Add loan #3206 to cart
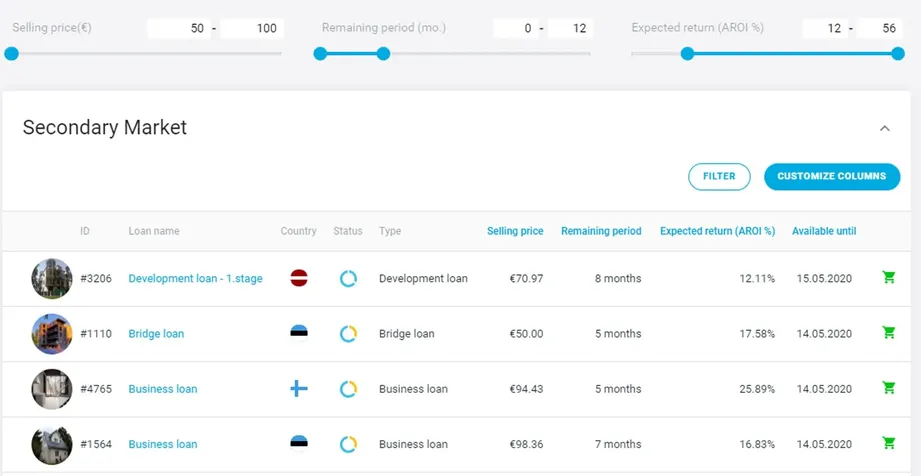The height and width of the screenshot is (476, 921). coord(889,277)
